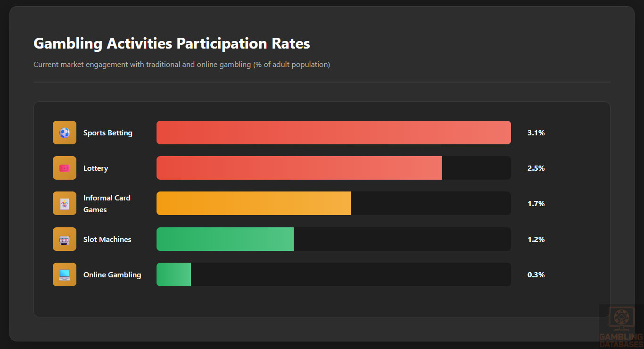Image resolution: width=644 pixels, height=349 pixels.
Task: Select the Lottery label text
Action: pos(96,168)
